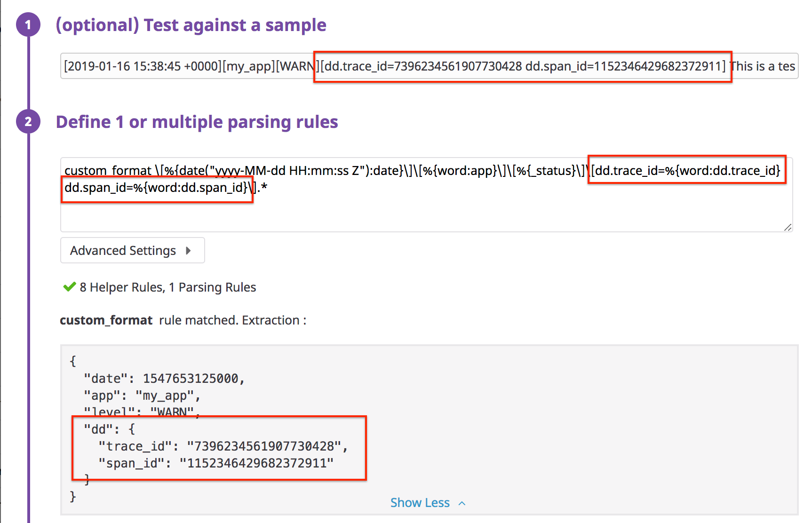
Task: Click dd.span_id rule text in parsing rules
Action: point(157,188)
